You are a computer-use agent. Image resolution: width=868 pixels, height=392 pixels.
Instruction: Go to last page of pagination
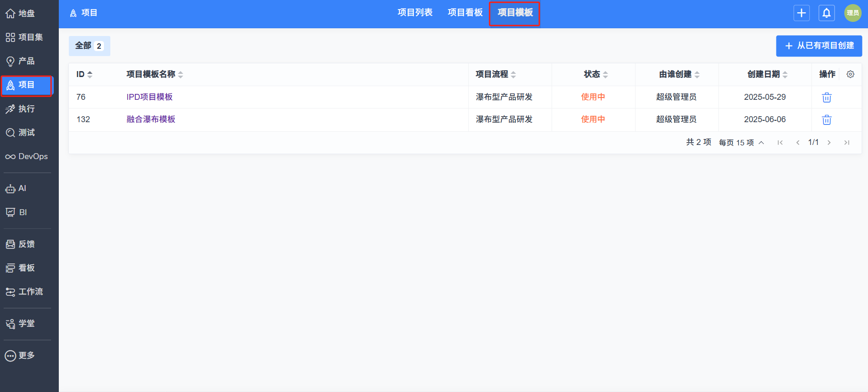(847, 143)
